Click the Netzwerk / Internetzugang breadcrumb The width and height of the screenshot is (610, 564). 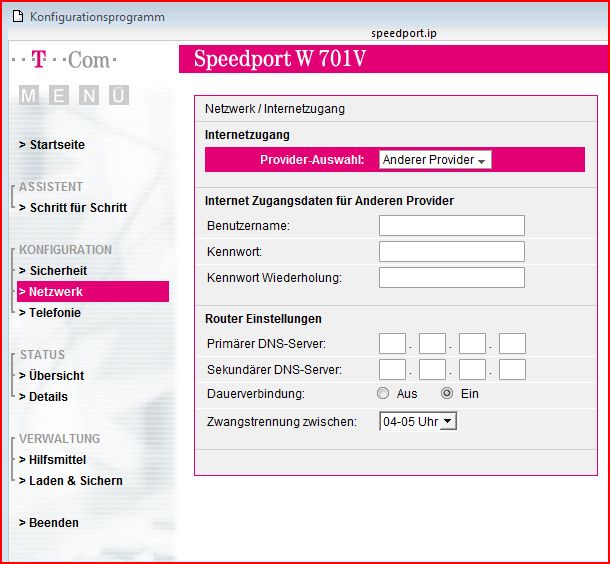point(275,109)
